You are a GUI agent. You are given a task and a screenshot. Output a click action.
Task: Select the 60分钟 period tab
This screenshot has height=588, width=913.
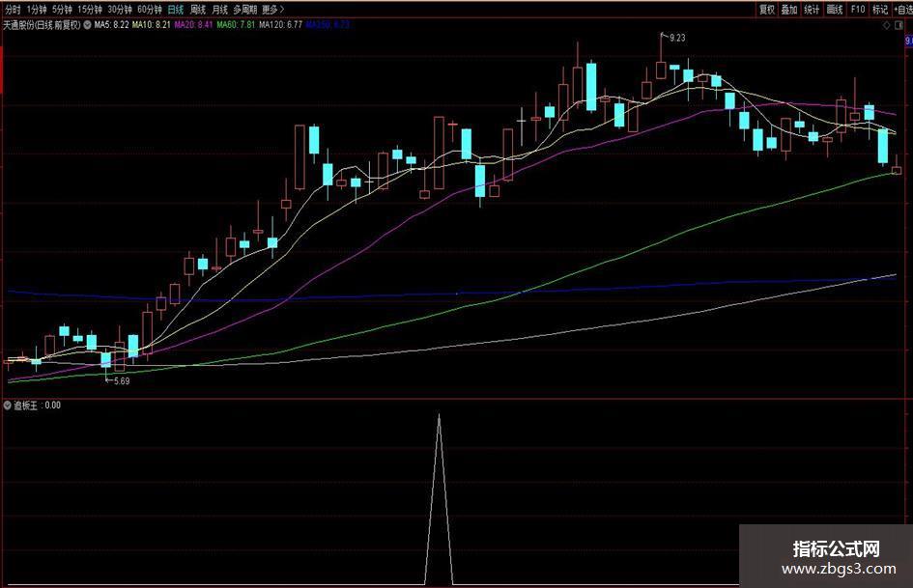(x=149, y=10)
